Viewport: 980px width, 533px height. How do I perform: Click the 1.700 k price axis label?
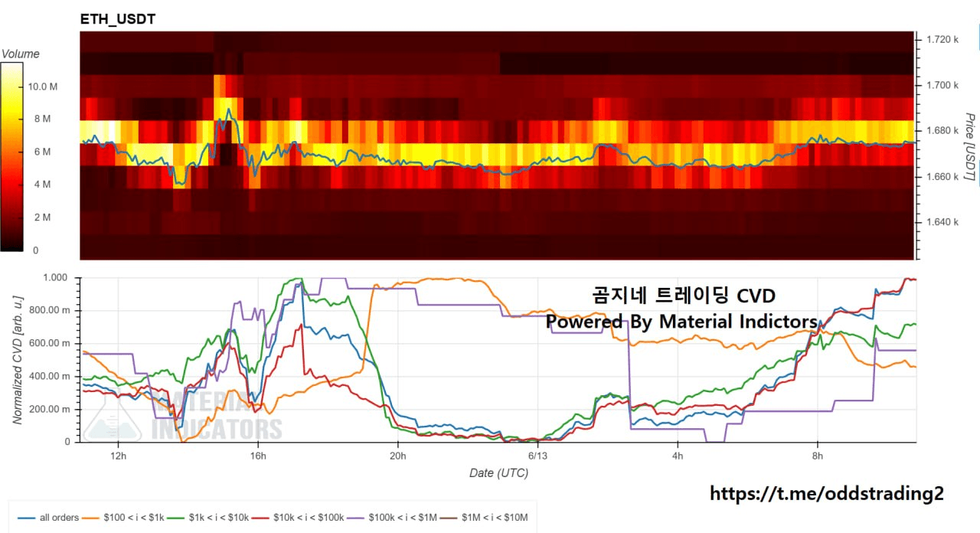click(x=942, y=85)
